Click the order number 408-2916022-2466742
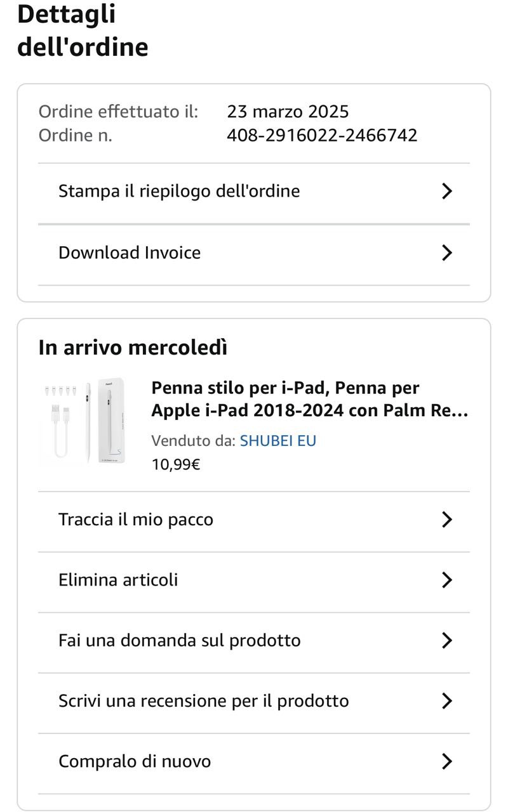 pos(322,135)
